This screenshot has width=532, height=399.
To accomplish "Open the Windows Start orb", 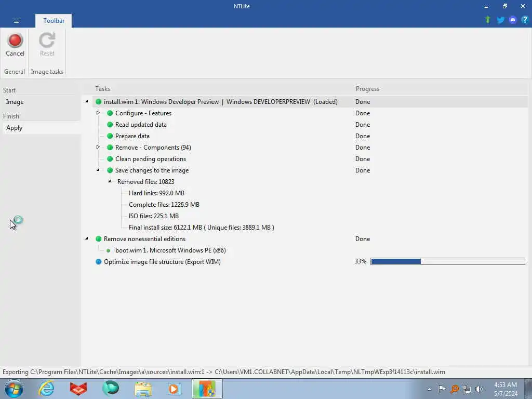I will click(x=14, y=389).
